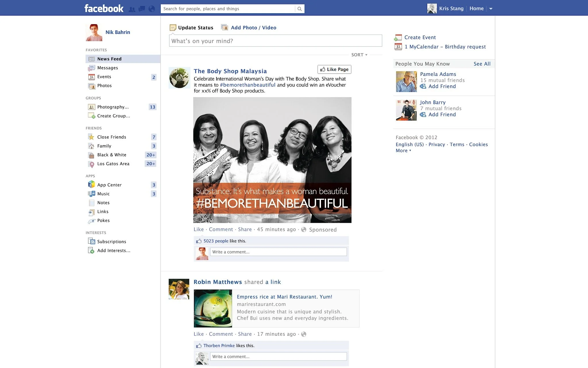Viewport: 588px width, 368px height.
Task: Click the News Feed sidebar icon
Action: [92, 59]
